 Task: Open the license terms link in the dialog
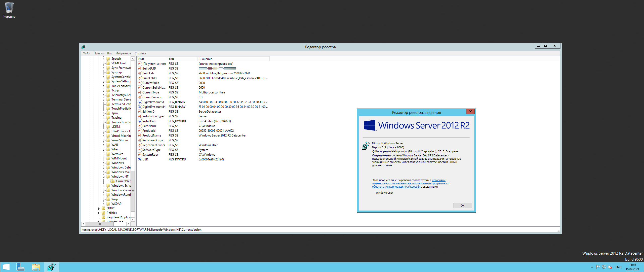pos(411,183)
